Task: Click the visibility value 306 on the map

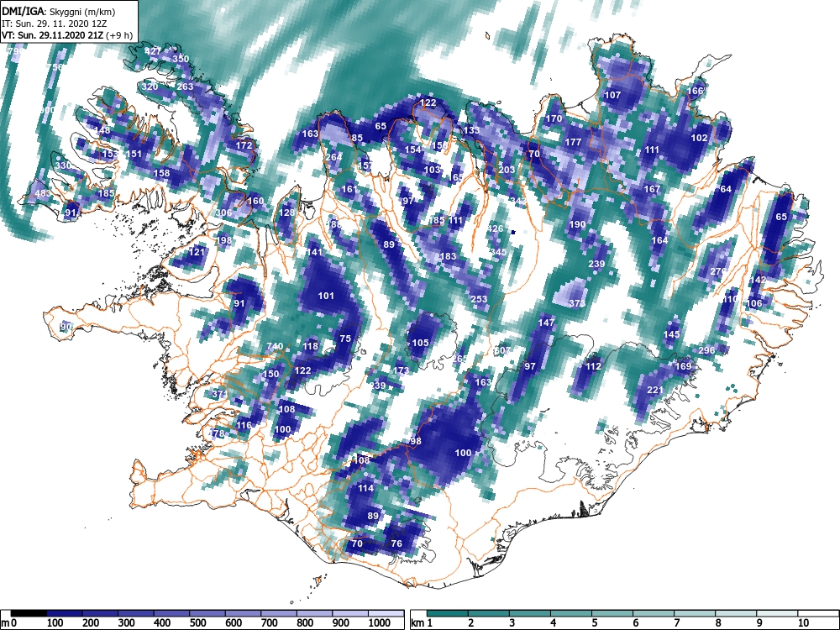Action: pyautogui.click(x=223, y=213)
